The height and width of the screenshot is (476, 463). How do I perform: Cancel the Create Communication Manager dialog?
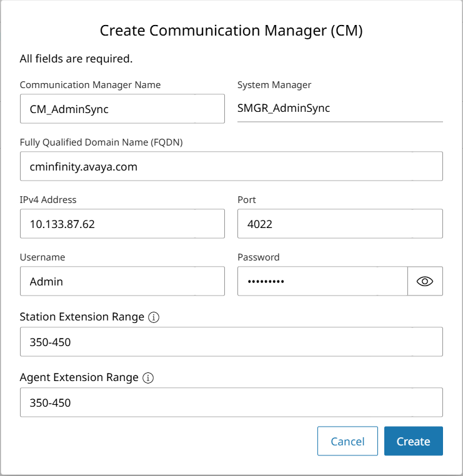(347, 441)
